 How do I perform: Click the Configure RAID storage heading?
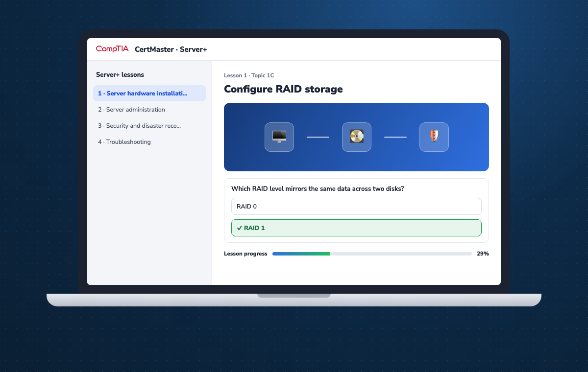click(x=283, y=89)
